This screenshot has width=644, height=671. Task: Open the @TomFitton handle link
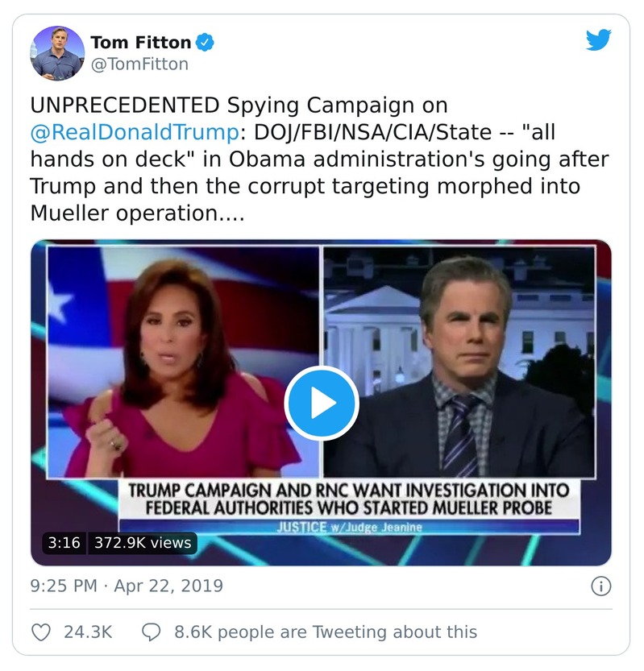point(139,64)
